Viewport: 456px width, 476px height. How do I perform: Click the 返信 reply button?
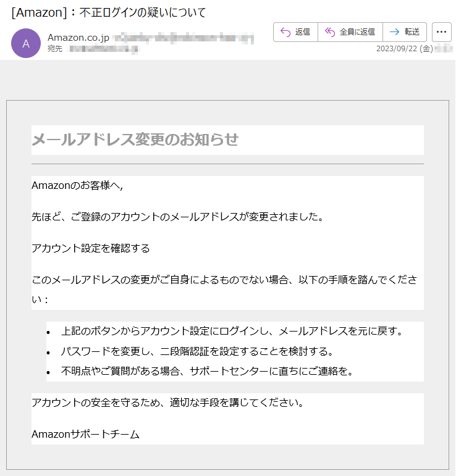click(295, 32)
